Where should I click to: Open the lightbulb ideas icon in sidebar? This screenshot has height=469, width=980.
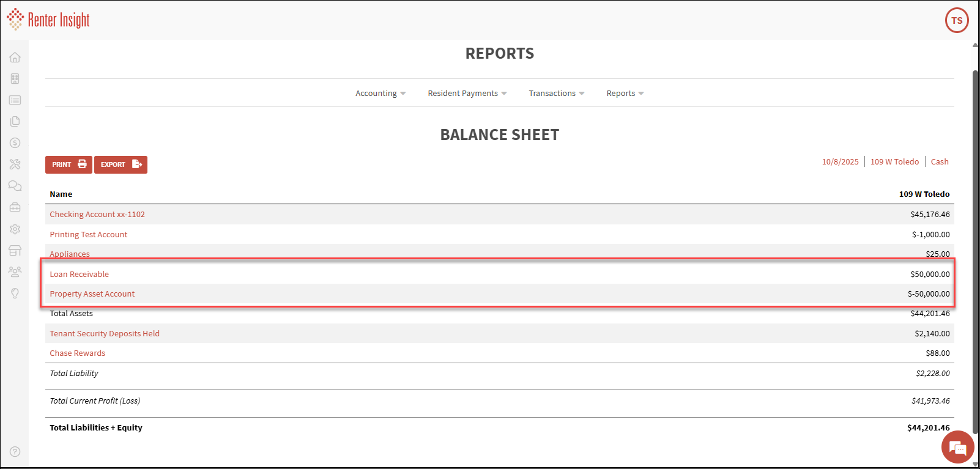point(15,294)
